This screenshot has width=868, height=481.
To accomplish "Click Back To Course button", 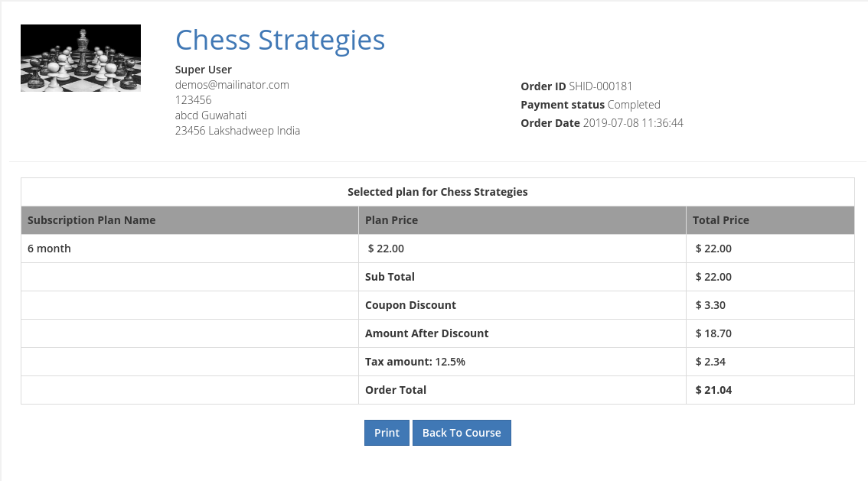I will (462, 433).
